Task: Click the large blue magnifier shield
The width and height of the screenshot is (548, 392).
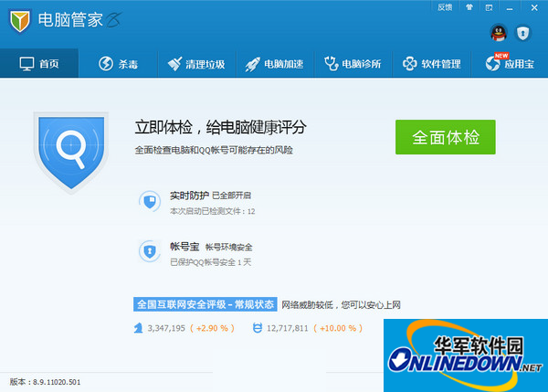Action: click(71, 152)
